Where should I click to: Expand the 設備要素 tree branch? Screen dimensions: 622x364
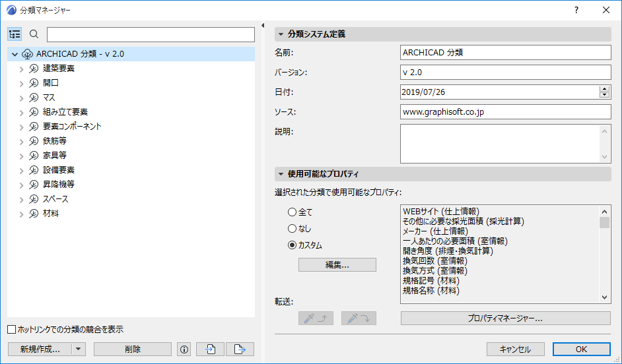[22, 170]
